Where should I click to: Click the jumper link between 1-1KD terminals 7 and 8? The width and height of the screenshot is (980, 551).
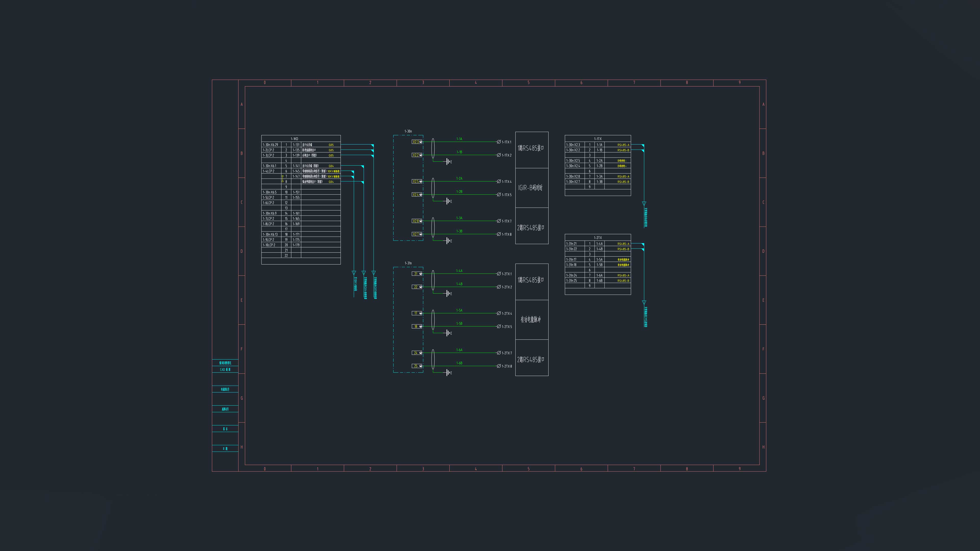pyautogui.click(x=282, y=179)
